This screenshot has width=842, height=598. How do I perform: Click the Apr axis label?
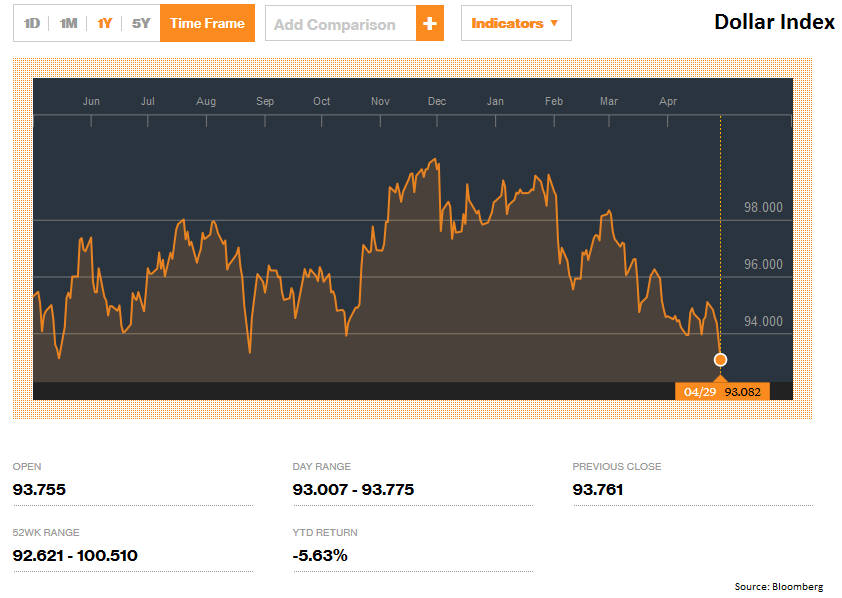pyautogui.click(x=668, y=101)
